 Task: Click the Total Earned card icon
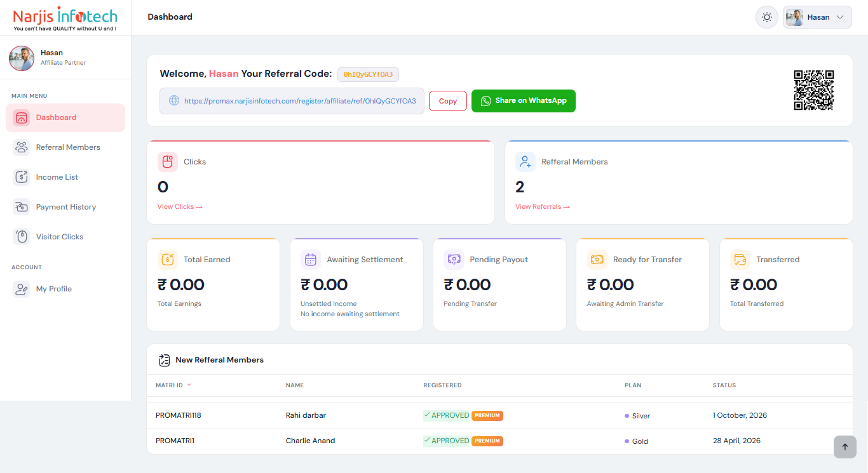click(168, 260)
